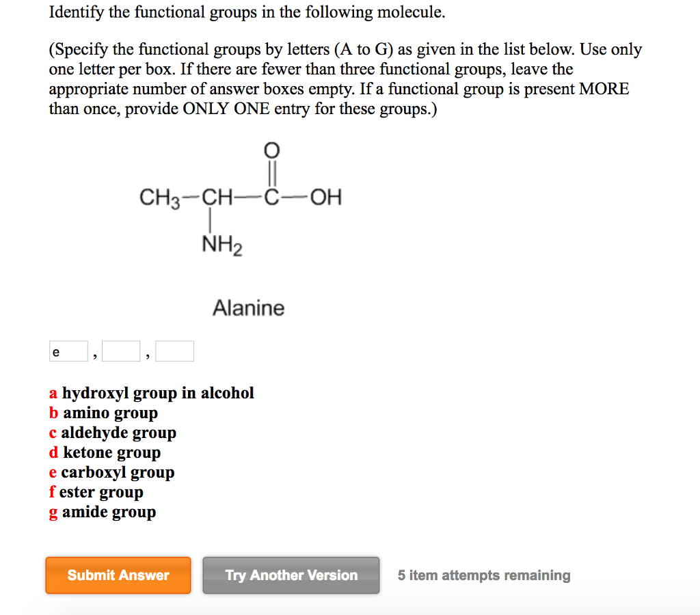The width and height of the screenshot is (700, 615).
Task: Click the Submit Answer button
Action: pos(118,575)
